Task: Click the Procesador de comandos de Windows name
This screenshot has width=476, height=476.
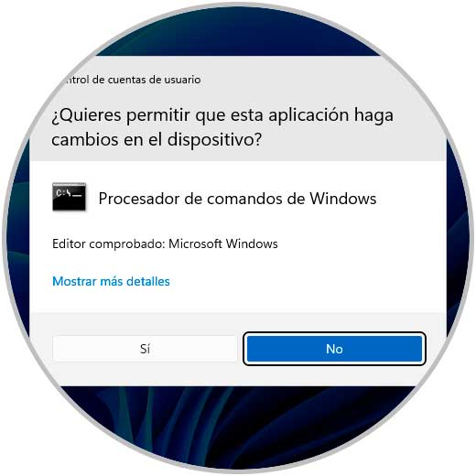Action: tap(237, 199)
